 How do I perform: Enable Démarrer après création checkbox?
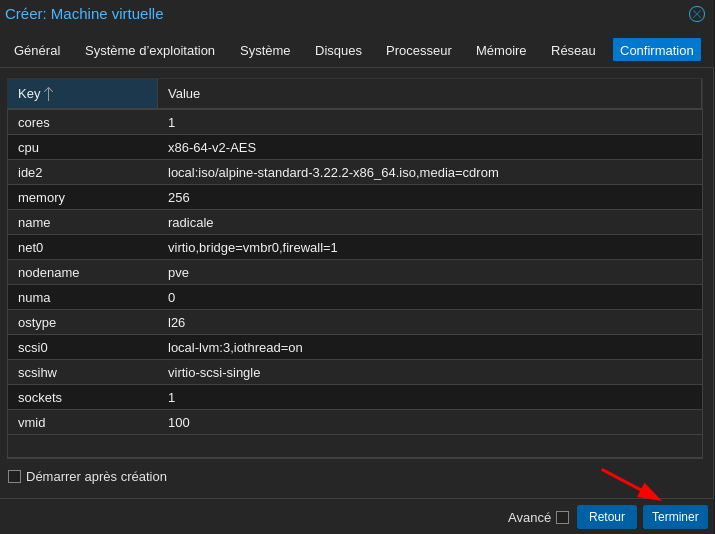pyautogui.click(x=15, y=477)
